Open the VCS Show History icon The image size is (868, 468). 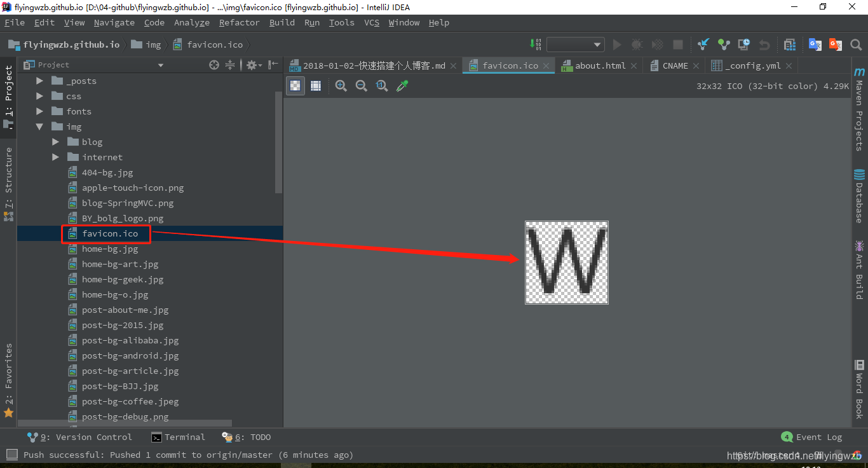coord(744,45)
